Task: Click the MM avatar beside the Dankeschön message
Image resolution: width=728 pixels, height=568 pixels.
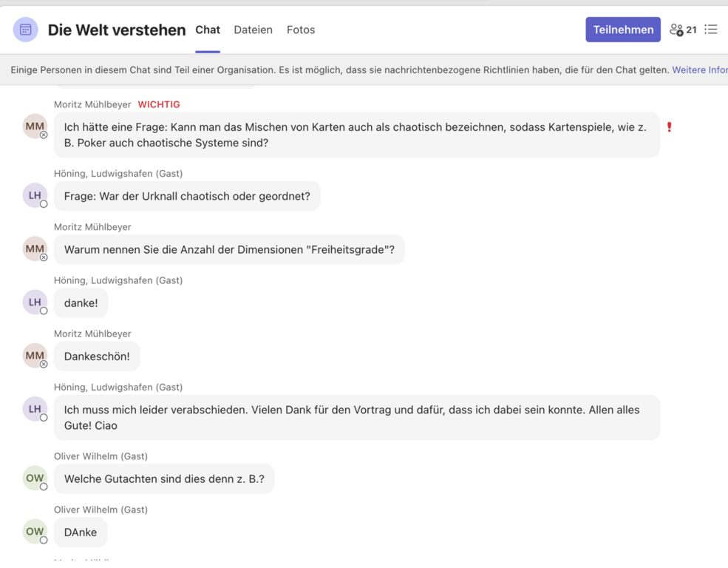Action: click(x=35, y=355)
